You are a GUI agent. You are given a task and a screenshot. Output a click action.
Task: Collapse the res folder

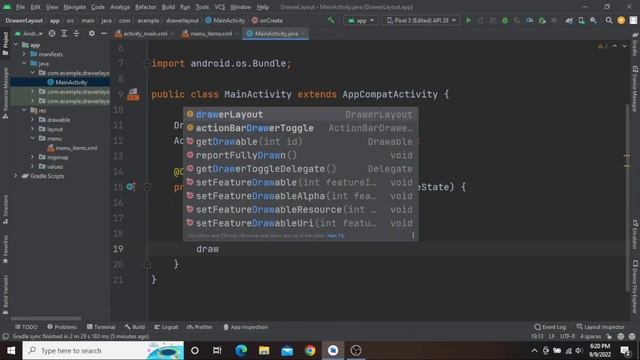tap(24, 110)
